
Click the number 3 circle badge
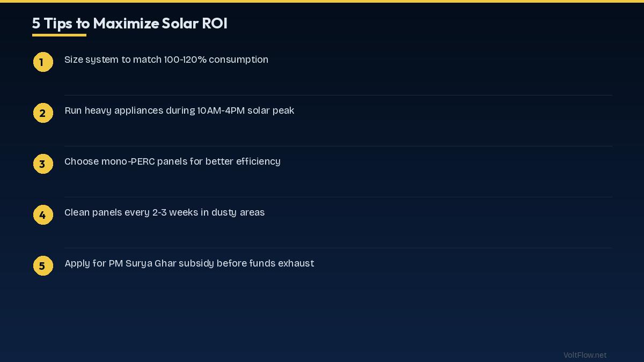[43, 164]
